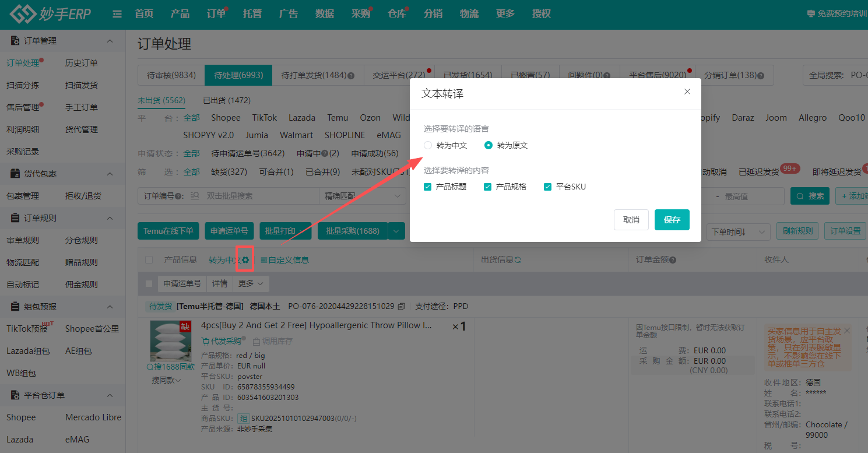The width and height of the screenshot is (868, 453).
Task: Click the 妙手ERP logo
Action: [x=51, y=14]
